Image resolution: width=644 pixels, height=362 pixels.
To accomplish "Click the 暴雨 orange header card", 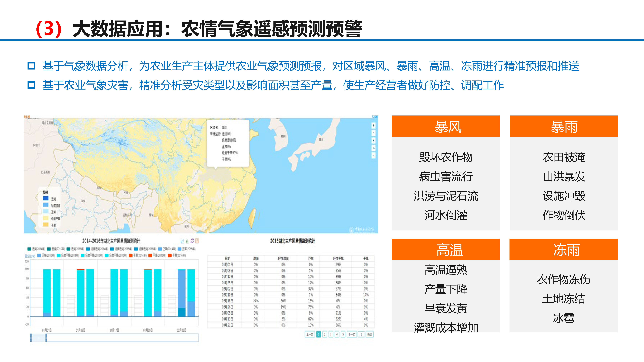I will [564, 126].
